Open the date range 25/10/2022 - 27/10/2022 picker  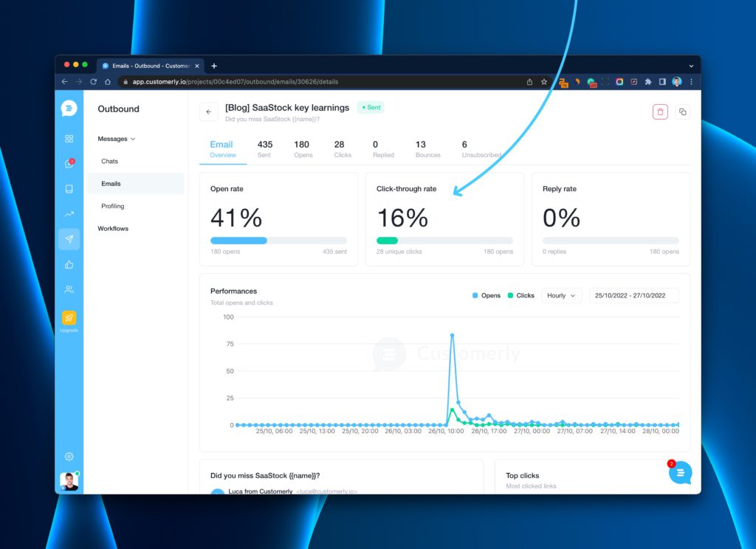tap(633, 295)
